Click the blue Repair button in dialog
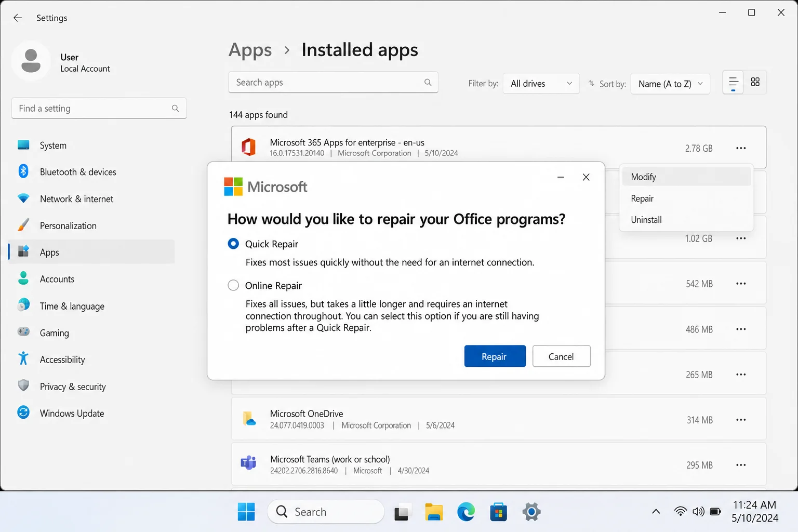Image resolution: width=798 pixels, height=532 pixels. pos(495,356)
